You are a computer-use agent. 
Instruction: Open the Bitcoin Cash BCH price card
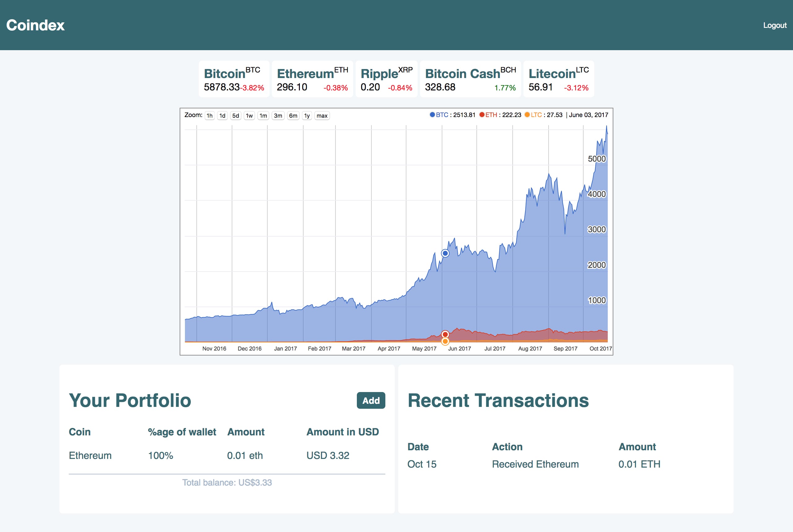[x=470, y=79]
